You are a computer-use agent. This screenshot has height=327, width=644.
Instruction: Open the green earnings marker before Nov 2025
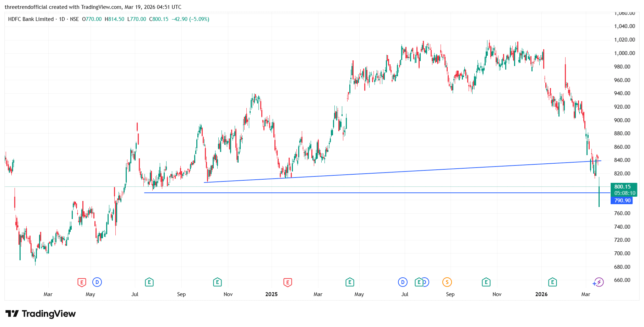click(486, 282)
